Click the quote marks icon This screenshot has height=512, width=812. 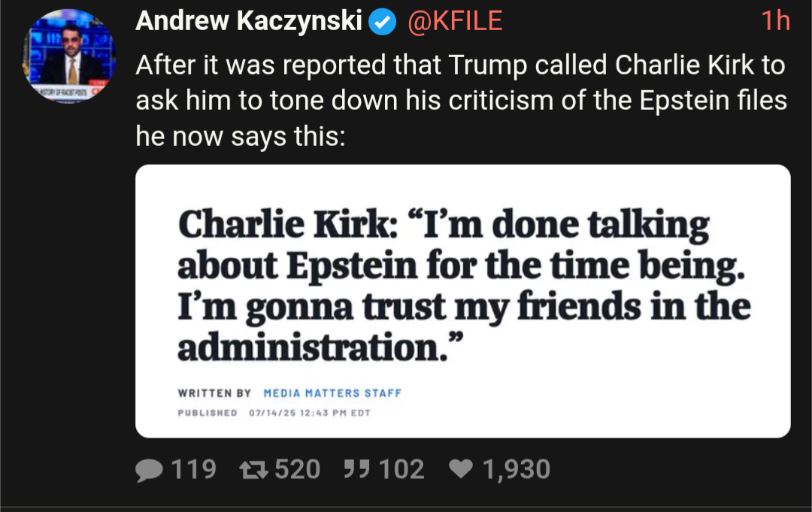pyautogui.click(x=357, y=470)
